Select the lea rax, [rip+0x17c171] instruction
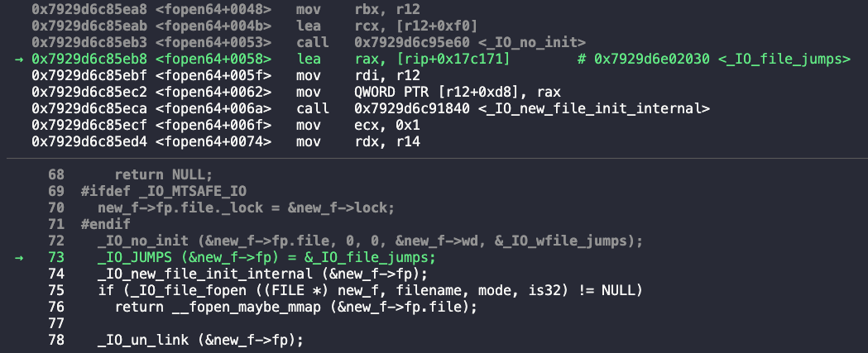Screen dimensions: 868x353 (x=403, y=60)
